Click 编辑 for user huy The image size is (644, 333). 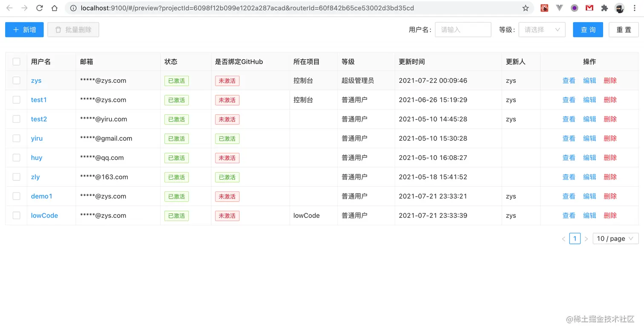(x=589, y=158)
